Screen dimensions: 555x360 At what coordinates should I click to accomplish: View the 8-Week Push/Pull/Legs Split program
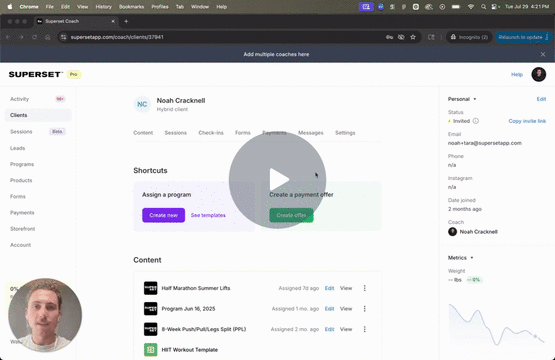(x=346, y=329)
